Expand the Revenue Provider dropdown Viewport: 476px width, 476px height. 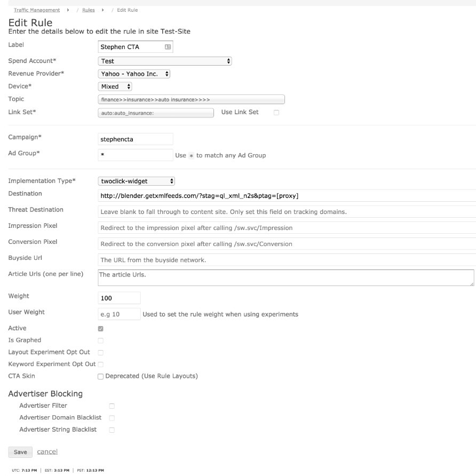tap(134, 74)
